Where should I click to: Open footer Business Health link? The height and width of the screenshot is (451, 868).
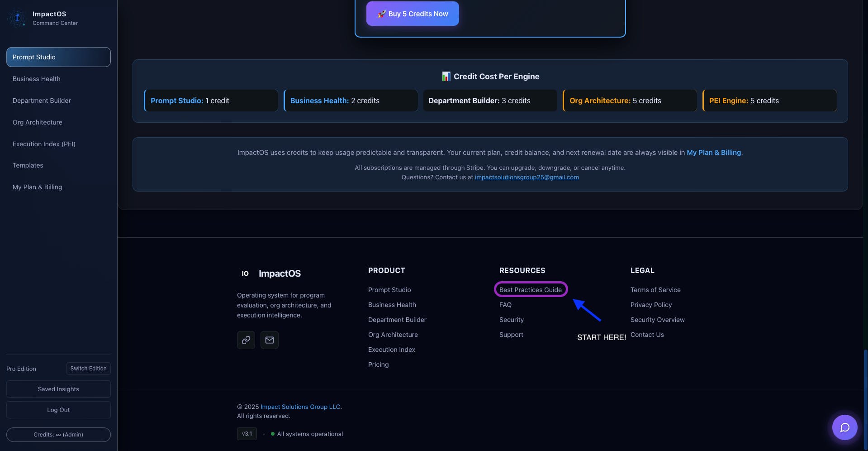(392, 305)
